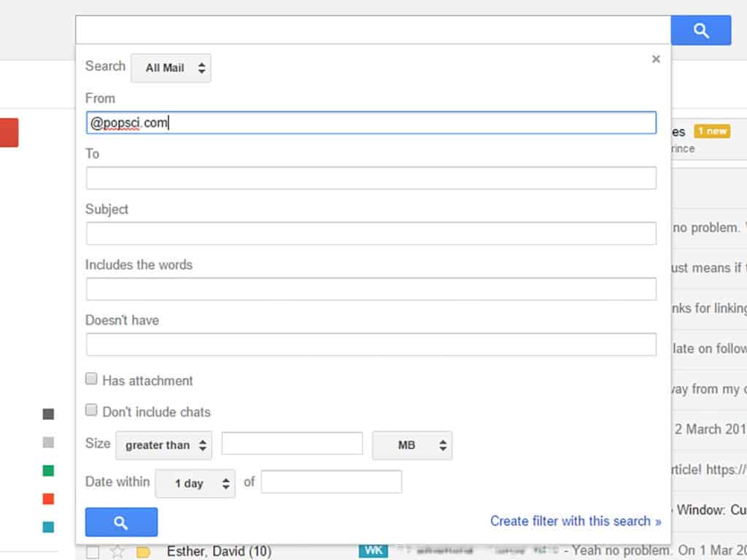The width and height of the screenshot is (747, 560).
Task: Click the blue magnifier button at form bottom
Action: coord(121,522)
